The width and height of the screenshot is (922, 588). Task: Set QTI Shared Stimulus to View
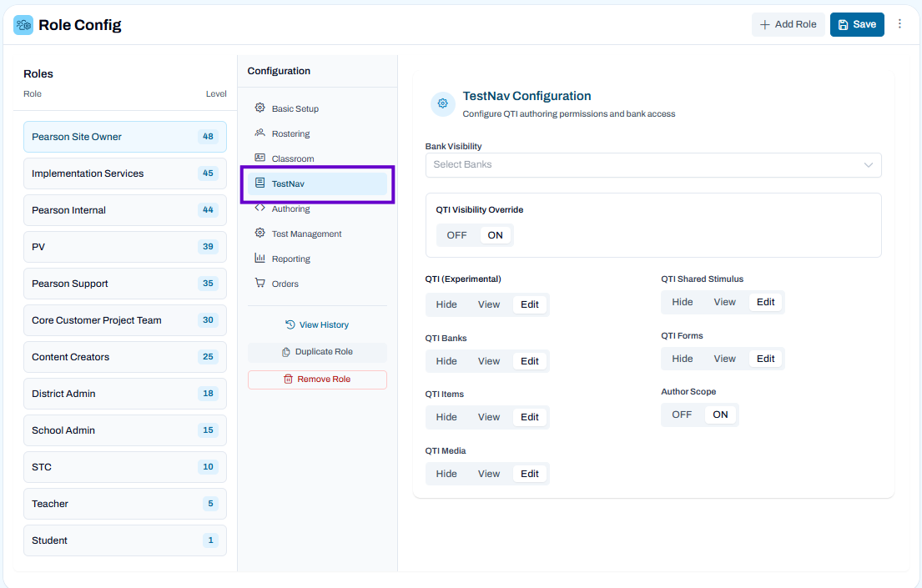pos(724,302)
